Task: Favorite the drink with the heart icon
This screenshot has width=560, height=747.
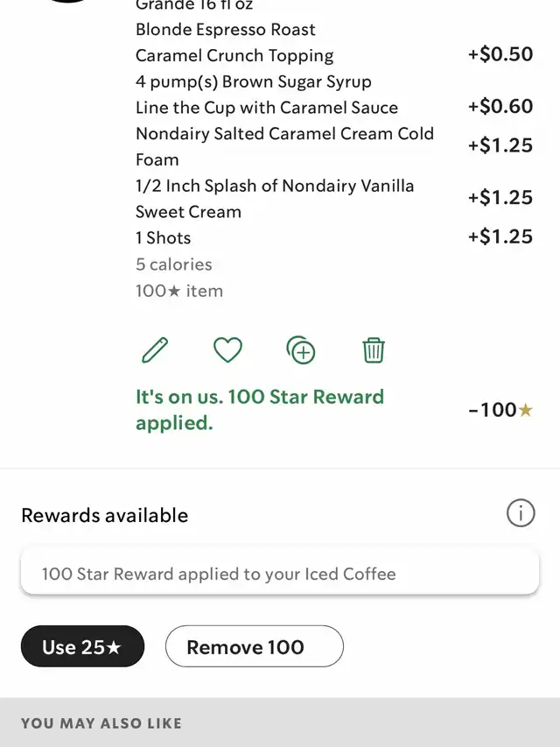Action: [x=227, y=350]
